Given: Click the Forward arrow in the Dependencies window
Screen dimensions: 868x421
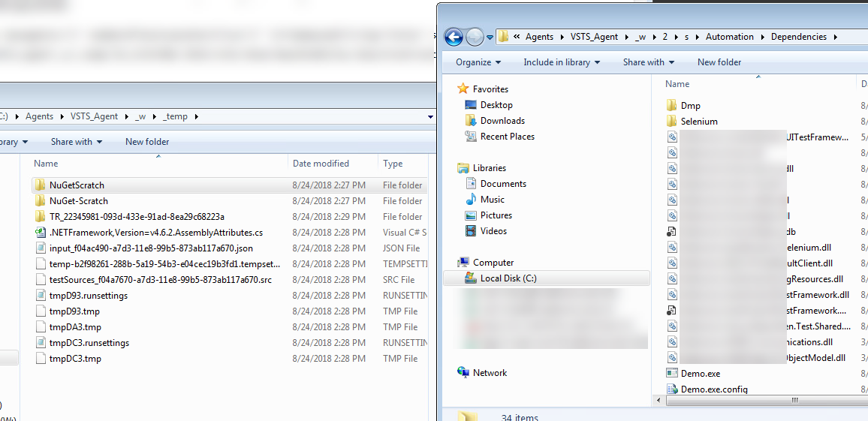Looking at the screenshot, I should click(x=474, y=37).
